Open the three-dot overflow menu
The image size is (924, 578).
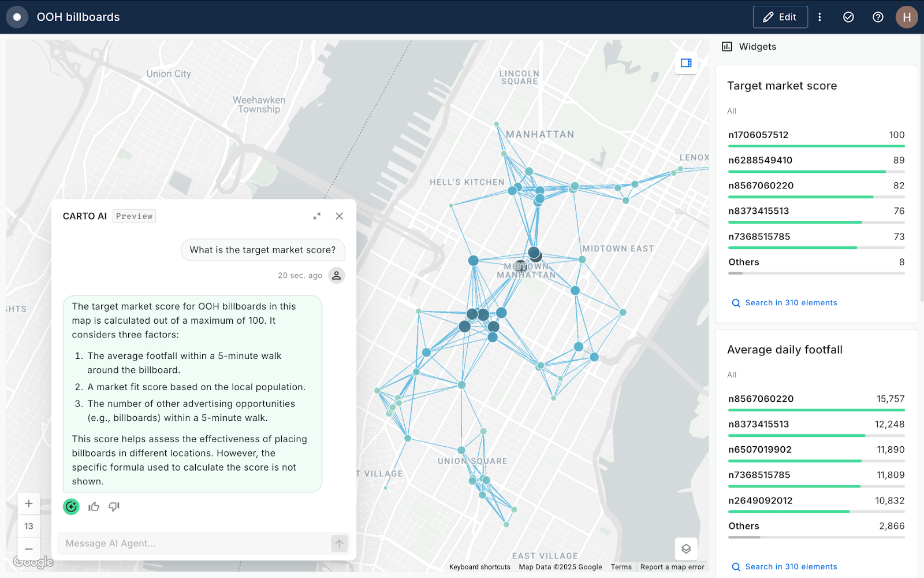[820, 17]
